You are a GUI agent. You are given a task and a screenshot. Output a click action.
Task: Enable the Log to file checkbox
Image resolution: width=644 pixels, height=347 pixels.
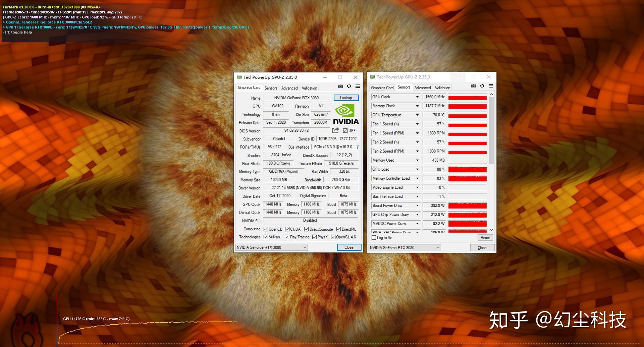374,238
